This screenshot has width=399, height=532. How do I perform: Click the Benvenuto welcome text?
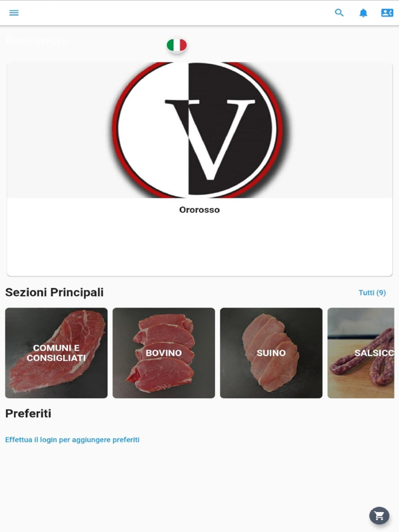coord(36,40)
